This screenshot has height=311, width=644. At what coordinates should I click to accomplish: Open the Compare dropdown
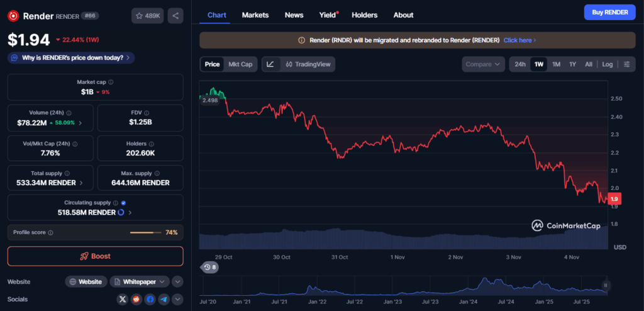(483, 64)
